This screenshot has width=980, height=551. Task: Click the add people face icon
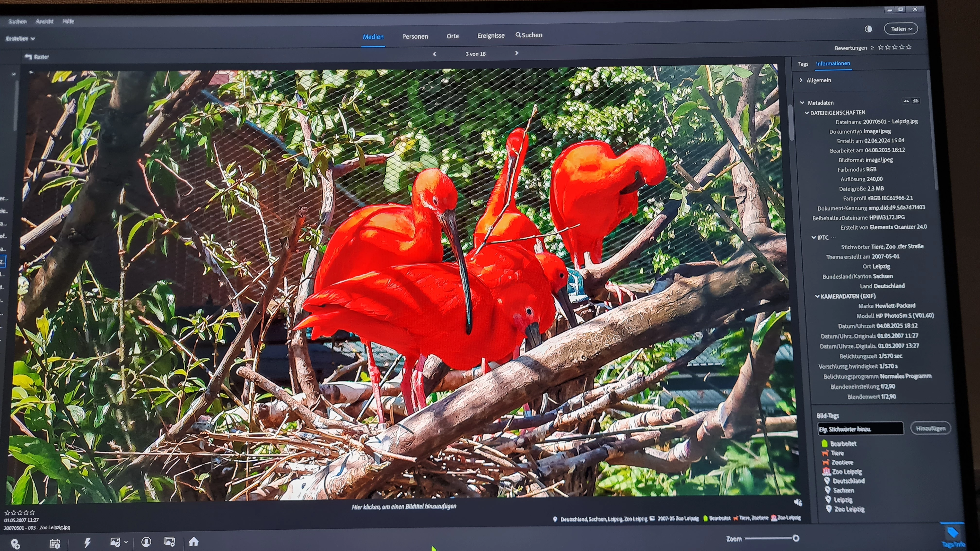click(x=146, y=542)
